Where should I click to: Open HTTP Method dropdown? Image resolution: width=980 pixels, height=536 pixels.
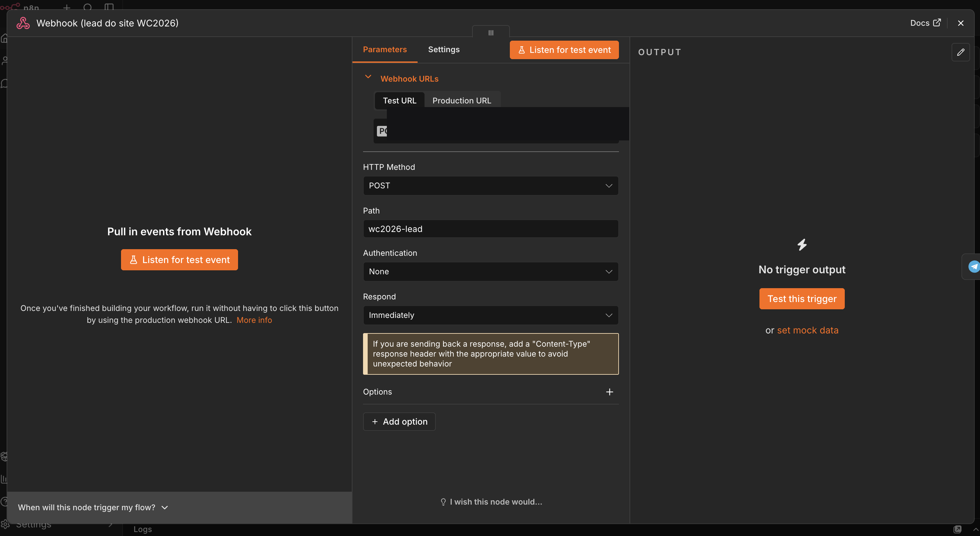(490, 185)
